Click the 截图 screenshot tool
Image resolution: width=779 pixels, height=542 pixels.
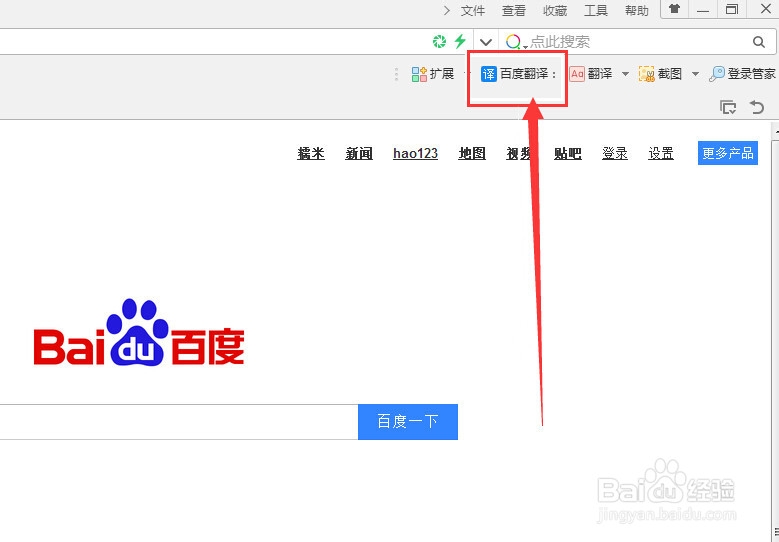(x=660, y=74)
